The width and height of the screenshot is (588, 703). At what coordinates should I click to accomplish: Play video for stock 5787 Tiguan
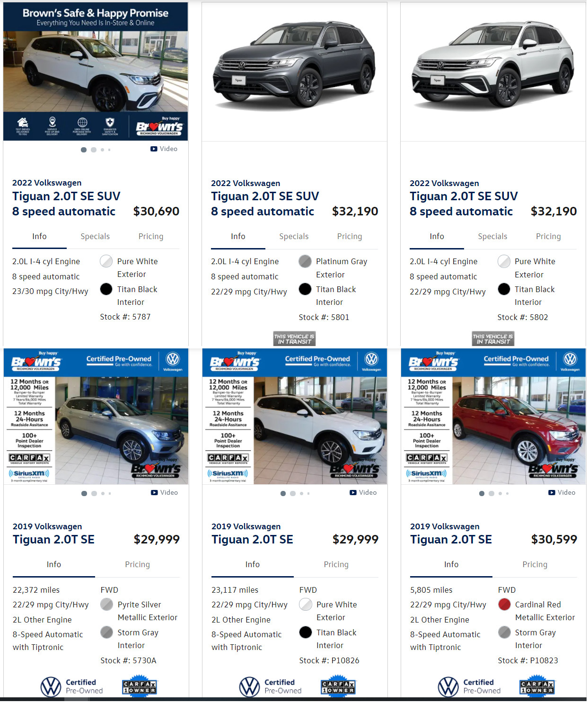[x=164, y=149]
